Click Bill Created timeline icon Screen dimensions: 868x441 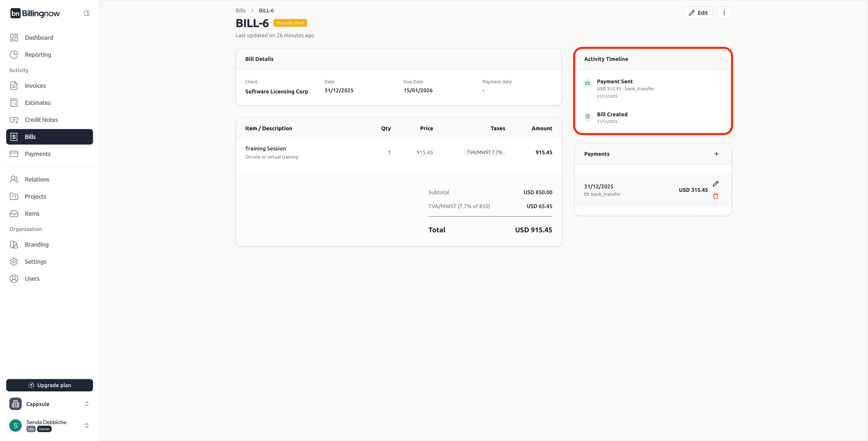point(588,116)
